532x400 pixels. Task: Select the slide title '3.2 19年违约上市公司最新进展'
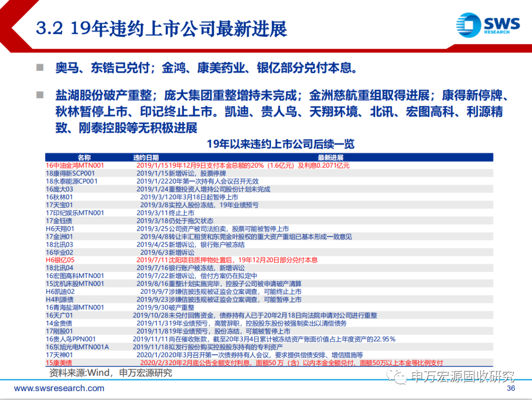[x=162, y=29]
